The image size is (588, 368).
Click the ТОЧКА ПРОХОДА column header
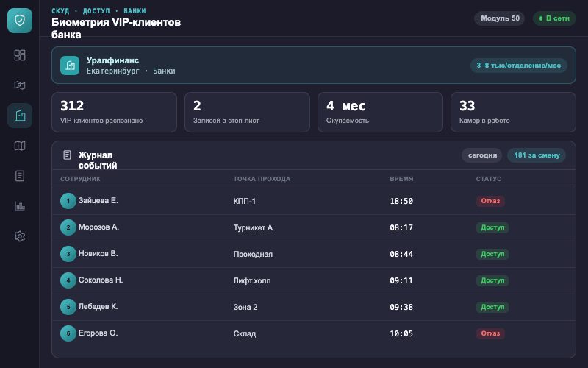(x=262, y=179)
